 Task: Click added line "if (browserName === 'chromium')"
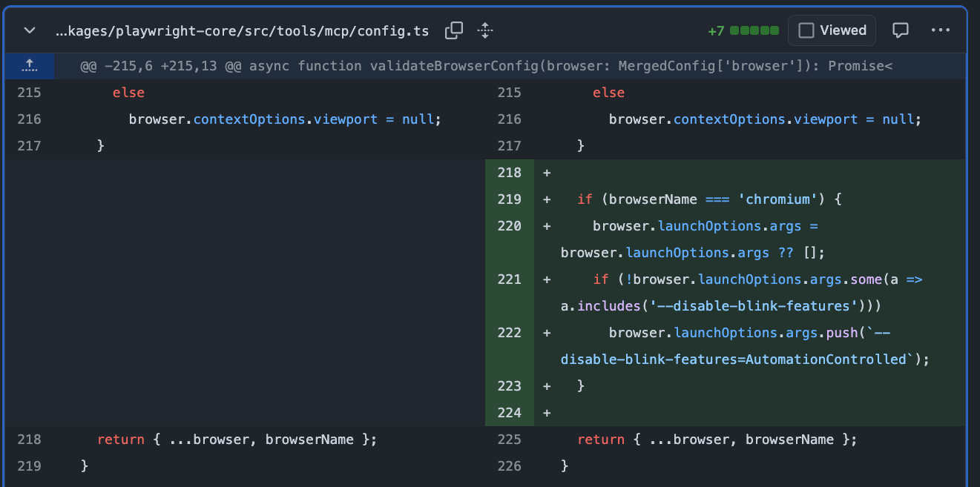pyautogui.click(x=710, y=199)
